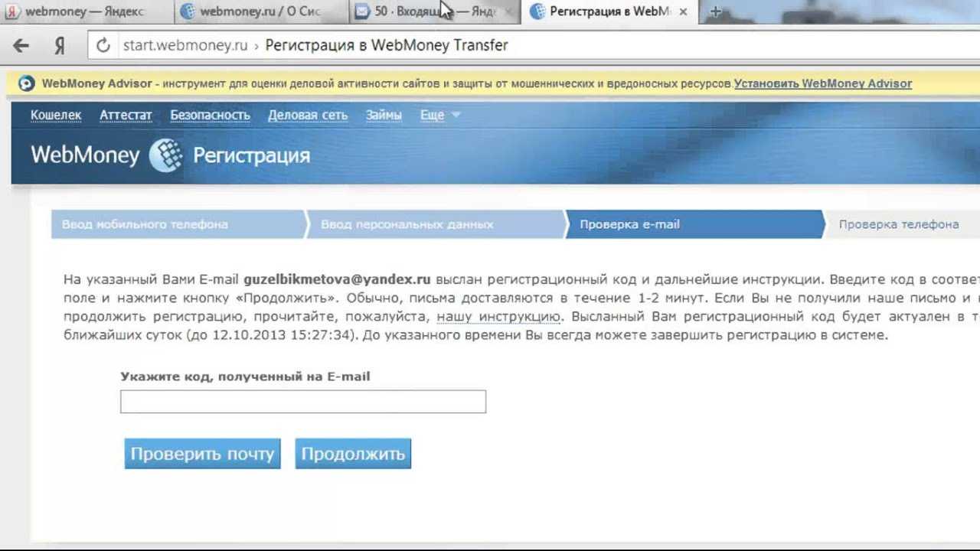Open the "Деловая сеть" menu item
Screen dimensions: 980x551
tap(308, 115)
